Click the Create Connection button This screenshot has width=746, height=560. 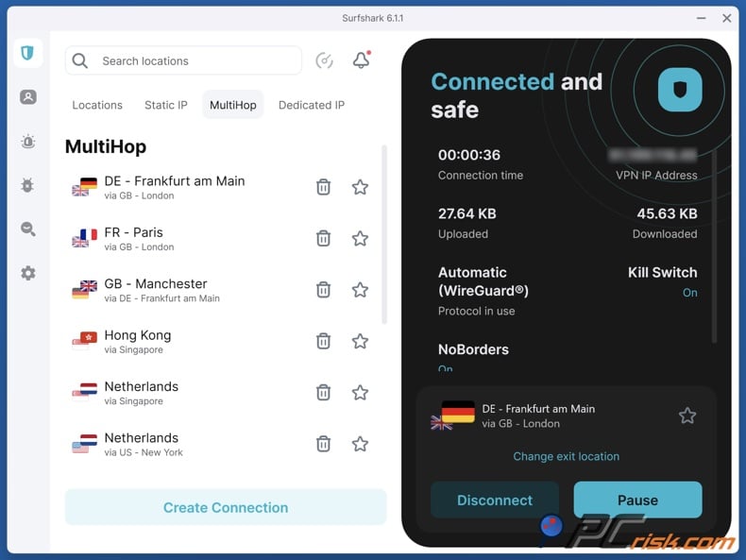point(226,507)
